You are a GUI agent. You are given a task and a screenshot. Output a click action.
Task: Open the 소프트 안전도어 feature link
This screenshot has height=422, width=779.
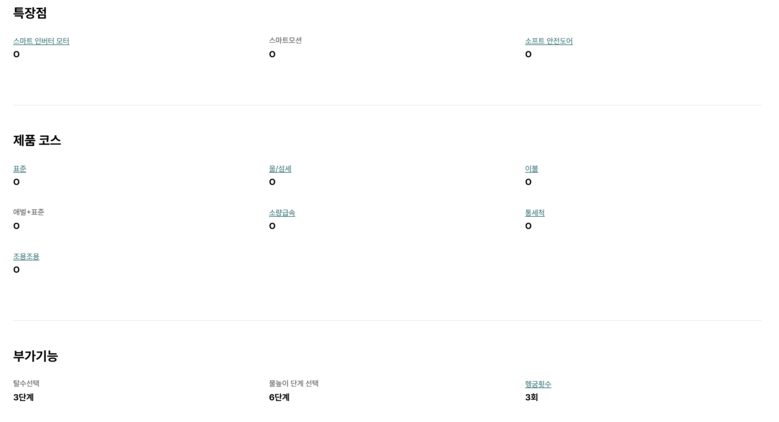(548, 41)
